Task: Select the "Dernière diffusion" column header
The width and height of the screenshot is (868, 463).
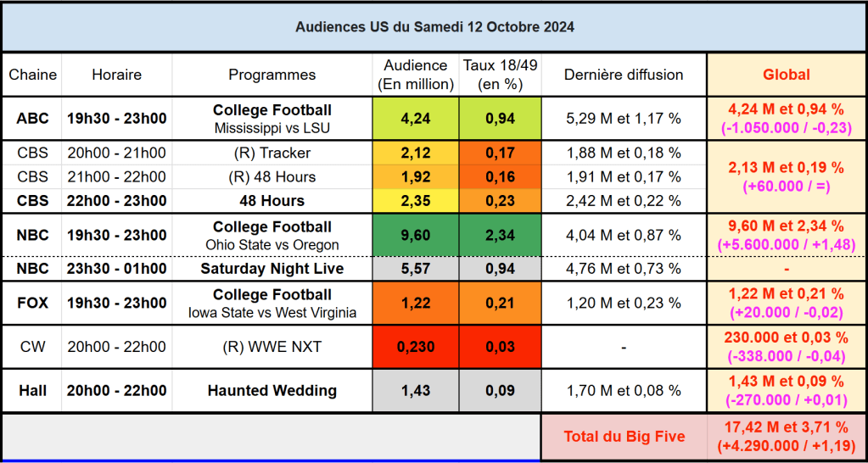Action: click(624, 75)
